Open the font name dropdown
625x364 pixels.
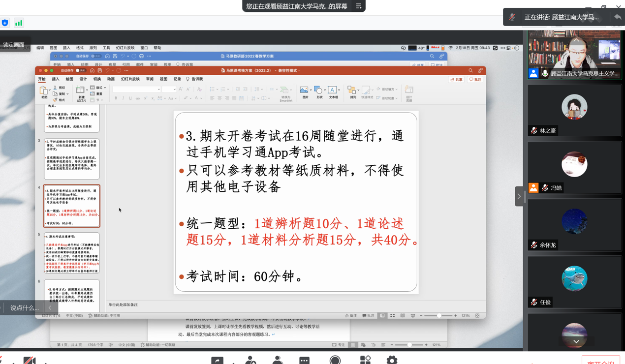[158, 90]
